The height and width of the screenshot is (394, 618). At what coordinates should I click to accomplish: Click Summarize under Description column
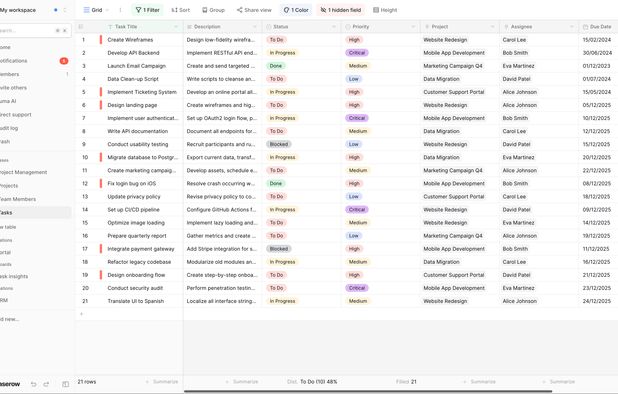[x=242, y=382]
